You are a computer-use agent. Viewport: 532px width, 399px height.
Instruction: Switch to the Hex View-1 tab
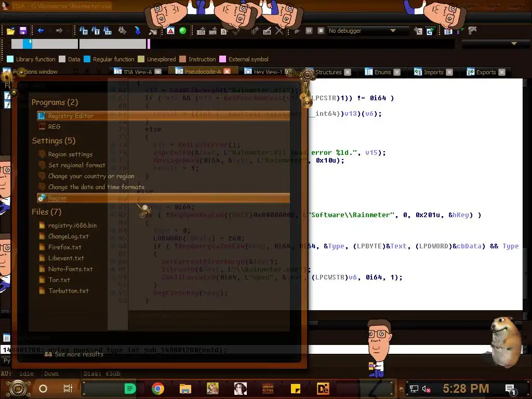(268, 72)
